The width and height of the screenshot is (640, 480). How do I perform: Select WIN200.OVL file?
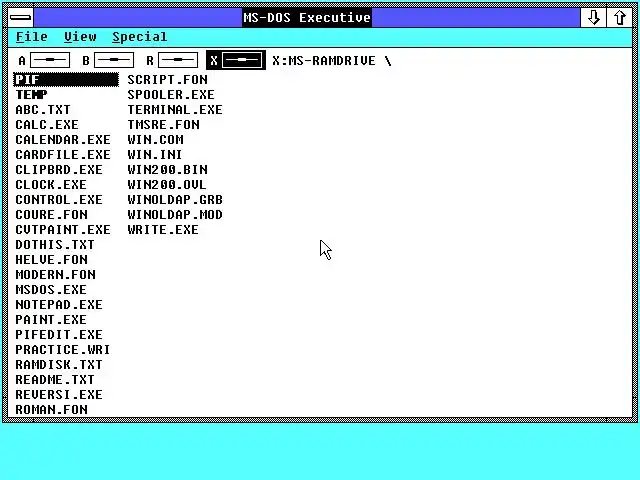(167, 185)
